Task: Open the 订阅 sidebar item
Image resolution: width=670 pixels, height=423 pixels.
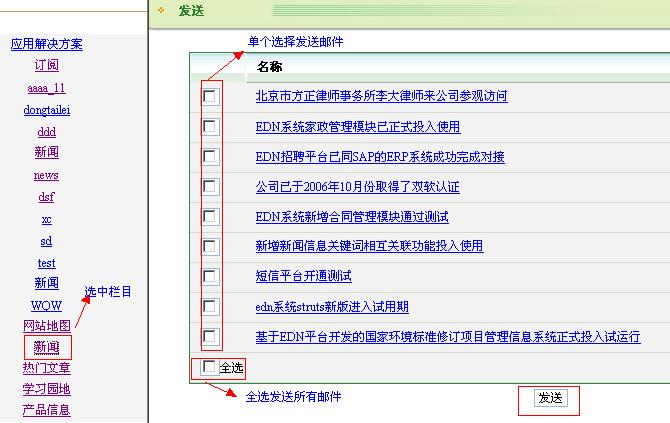Action: click(47, 65)
